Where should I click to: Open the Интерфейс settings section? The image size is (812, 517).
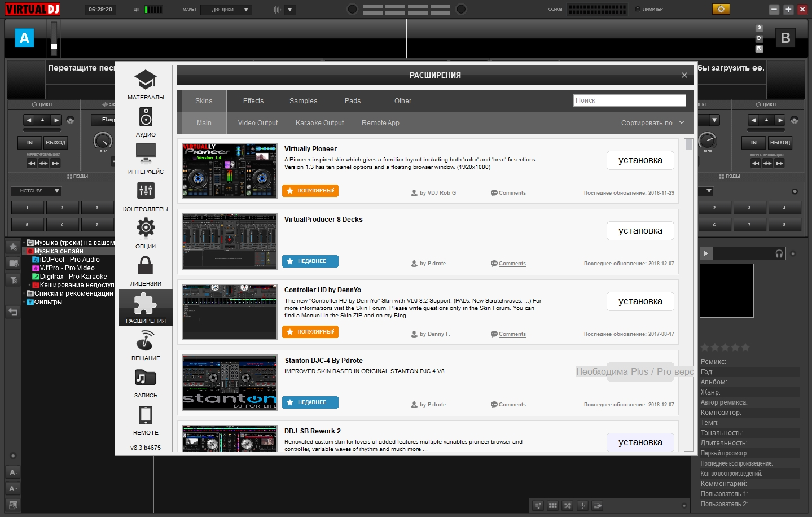point(146,159)
